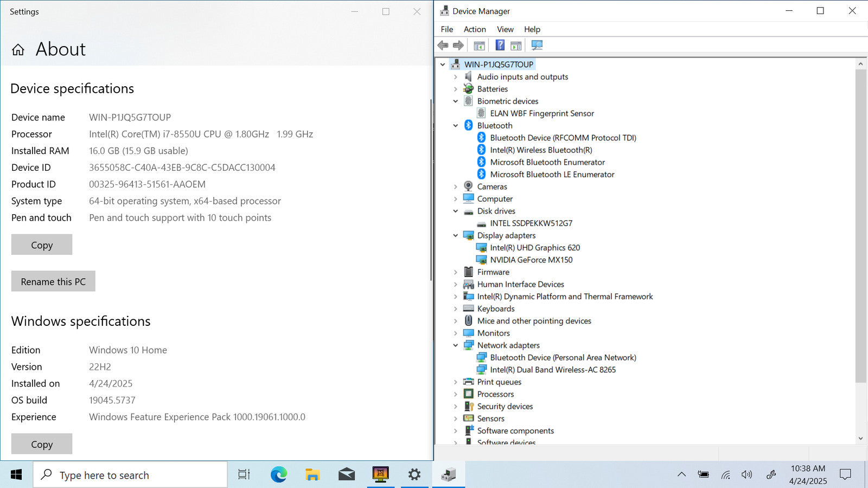Click the Rename this PC button
Screen dimensions: 868x488
[53, 281]
